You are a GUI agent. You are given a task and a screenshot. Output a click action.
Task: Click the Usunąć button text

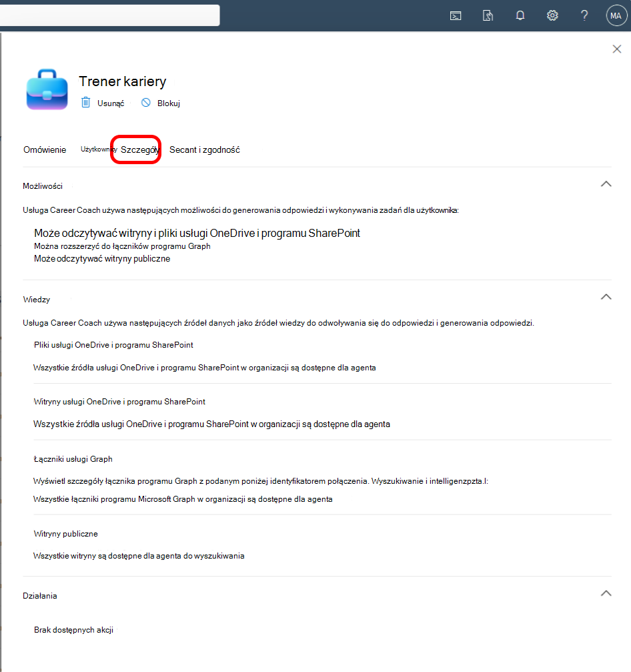[111, 103]
